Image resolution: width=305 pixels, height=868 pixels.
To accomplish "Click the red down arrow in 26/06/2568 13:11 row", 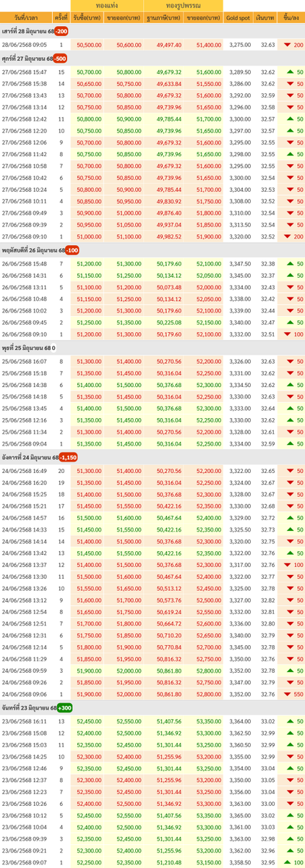I will click(290, 287).
